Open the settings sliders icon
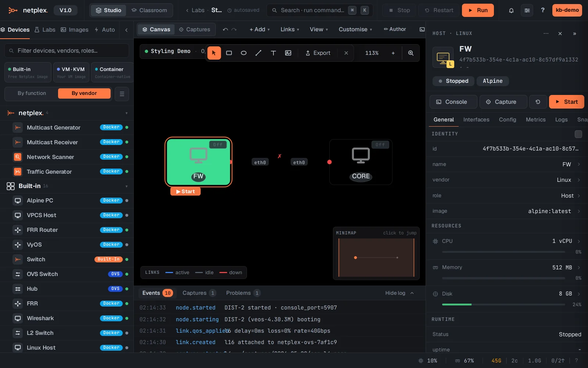588x368 pixels. tap(527, 10)
